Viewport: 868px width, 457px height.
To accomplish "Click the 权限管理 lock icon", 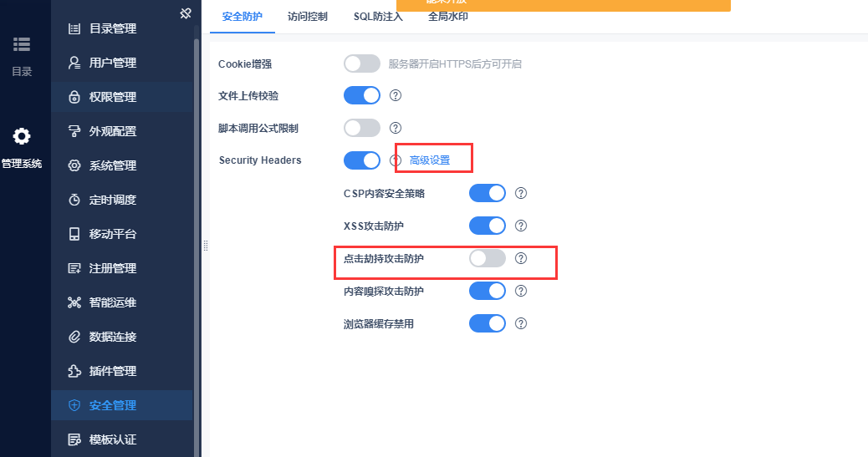I will (74, 97).
